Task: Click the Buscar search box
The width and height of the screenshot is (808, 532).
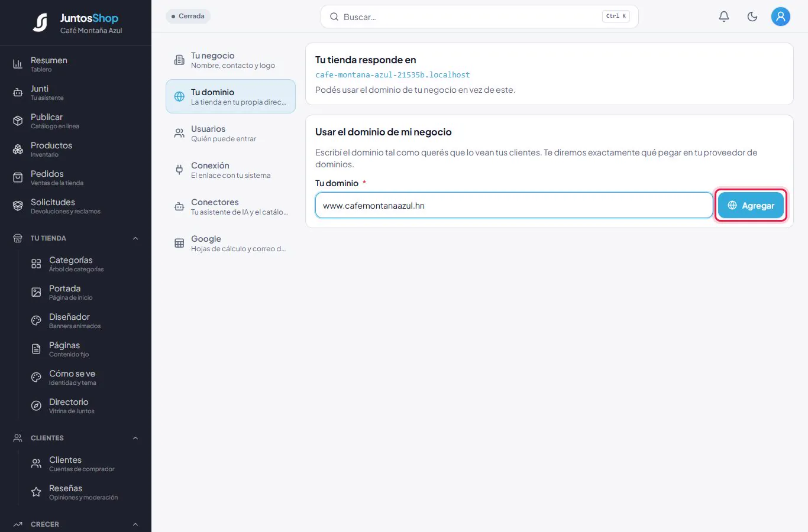Action: point(480,17)
